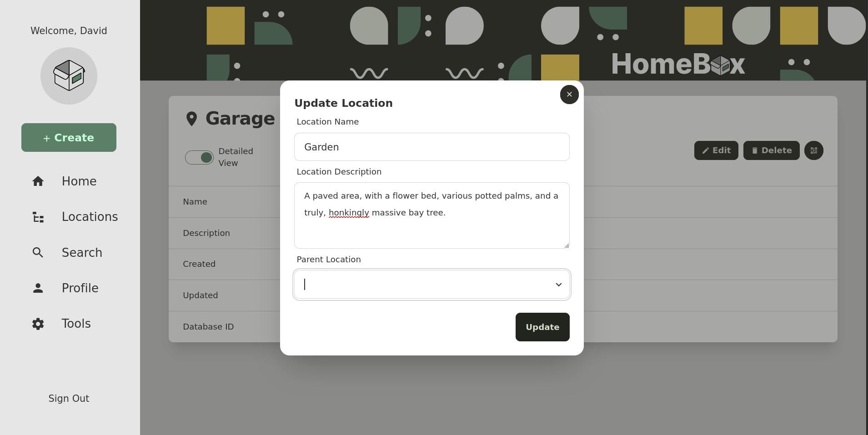Viewport: 868px width, 435px height.
Task: Click the HomeBox logo in the header
Action: point(678,64)
